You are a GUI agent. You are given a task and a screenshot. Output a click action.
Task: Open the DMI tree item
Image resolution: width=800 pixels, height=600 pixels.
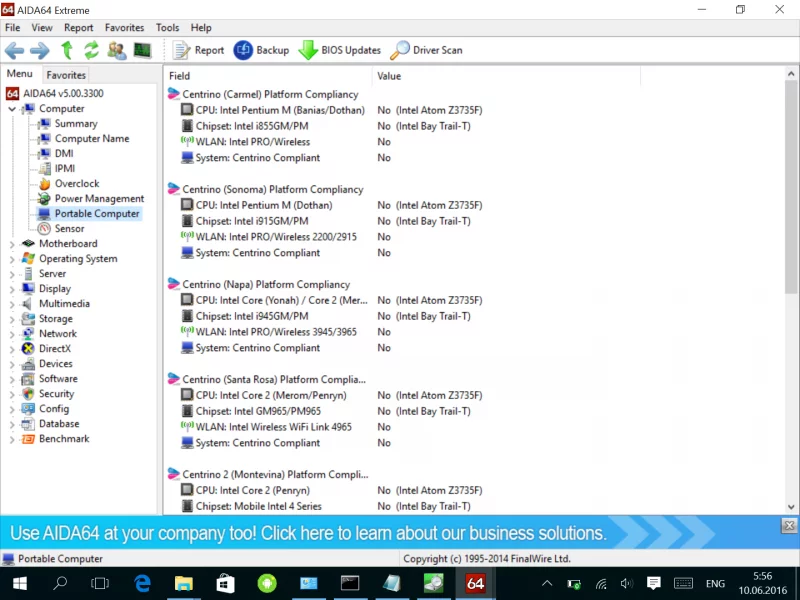coord(64,154)
